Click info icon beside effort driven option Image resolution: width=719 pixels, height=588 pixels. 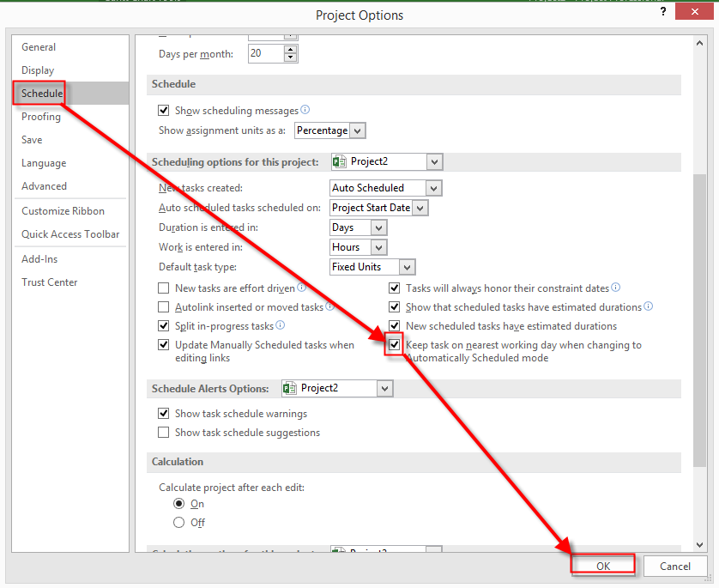coord(302,288)
